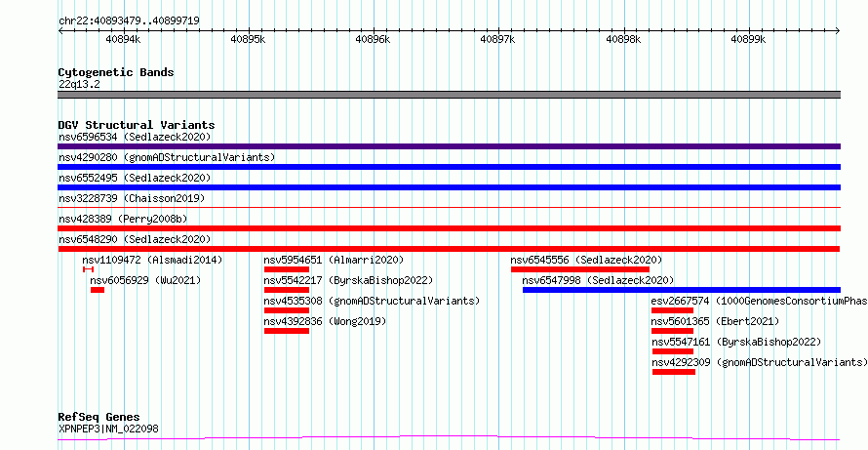Click the nsv4292309 (gnomADStructuralVariants) label
The height and width of the screenshot is (450, 868).
point(759,362)
